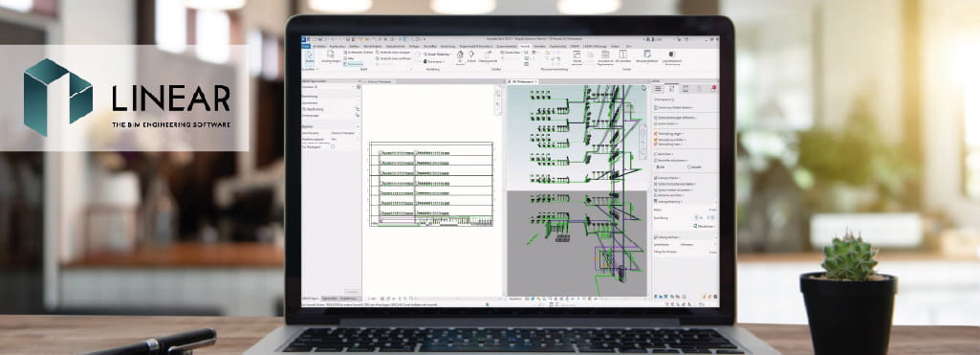This screenshot has height=355, width=980.
Task: Open the Rendergalerie dropdown
Action: [434, 62]
